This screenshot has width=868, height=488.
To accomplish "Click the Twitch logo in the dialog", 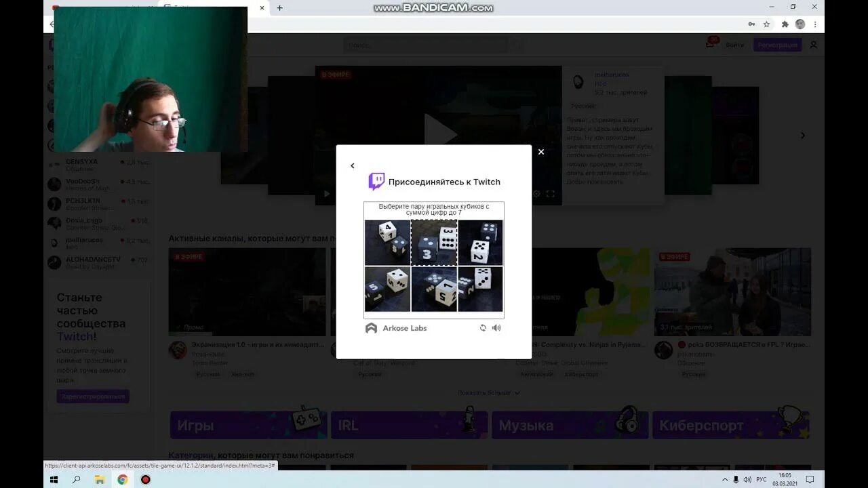I will click(376, 182).
